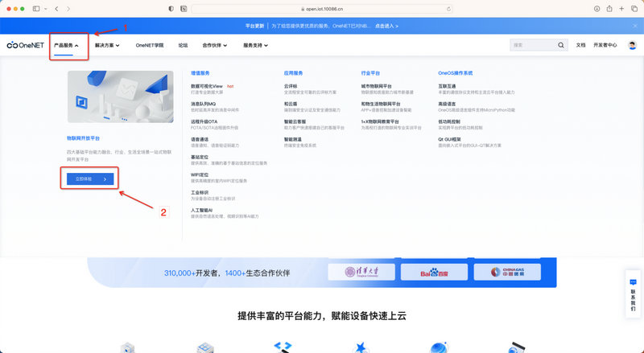Collapse the 产品服务 menu
The height and width of the screenshot is (353, 644).
coord(66,45)
